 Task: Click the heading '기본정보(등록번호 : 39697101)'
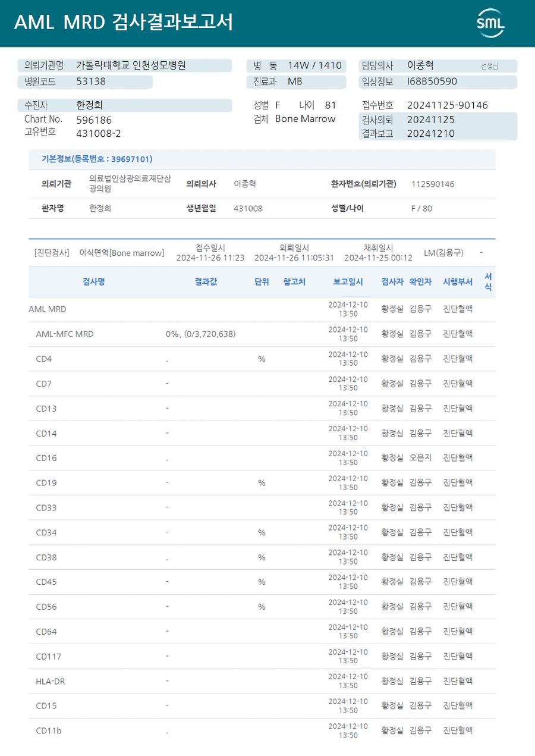click(x=97, y=159)
